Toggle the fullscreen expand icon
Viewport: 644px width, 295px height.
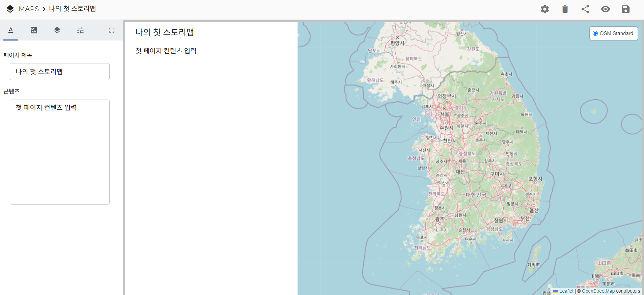pos(112,30)
